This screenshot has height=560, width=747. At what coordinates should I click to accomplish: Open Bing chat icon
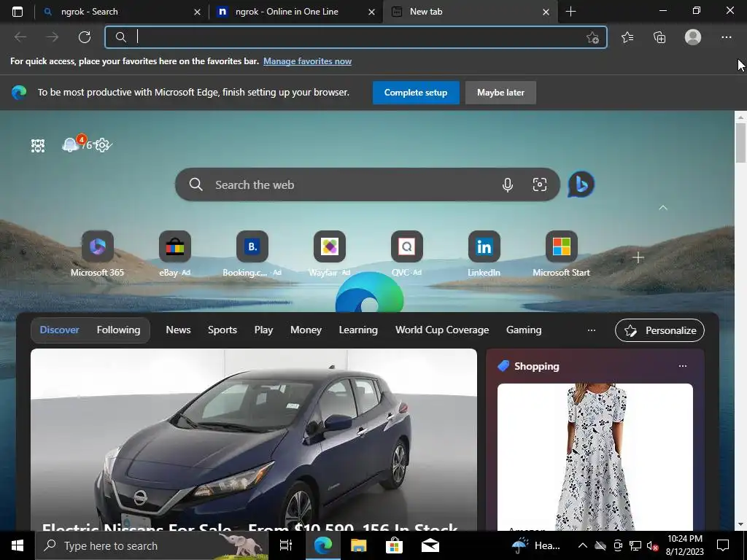click(x=581, y=184)
